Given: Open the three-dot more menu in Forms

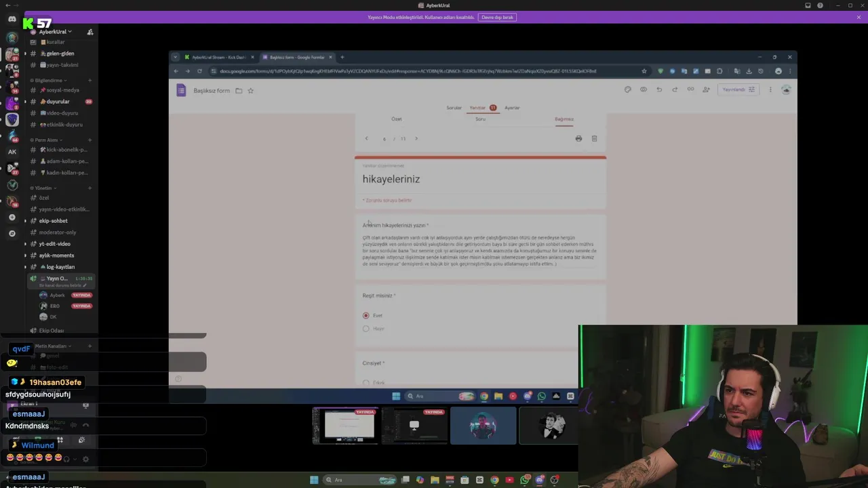Looking at the screenshot, I should point(770,89).
